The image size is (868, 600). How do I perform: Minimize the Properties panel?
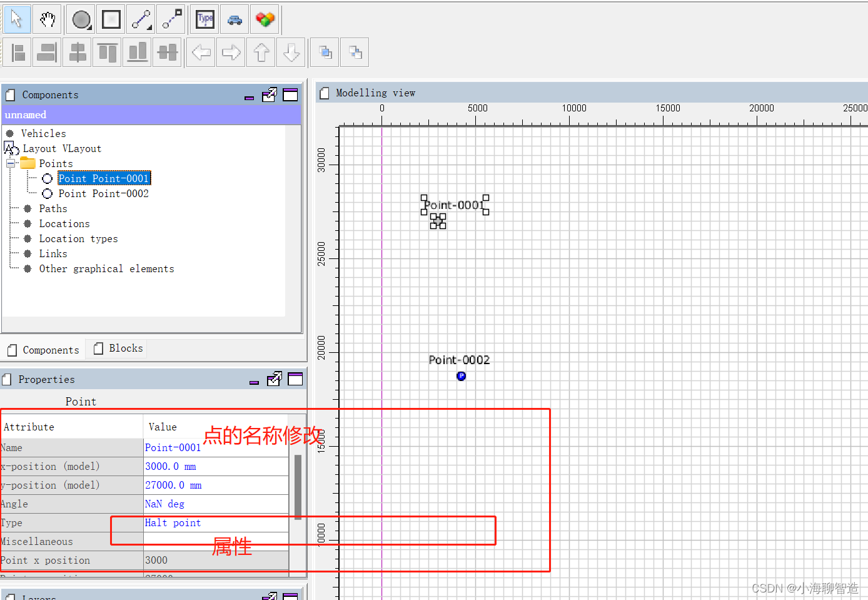254,382
